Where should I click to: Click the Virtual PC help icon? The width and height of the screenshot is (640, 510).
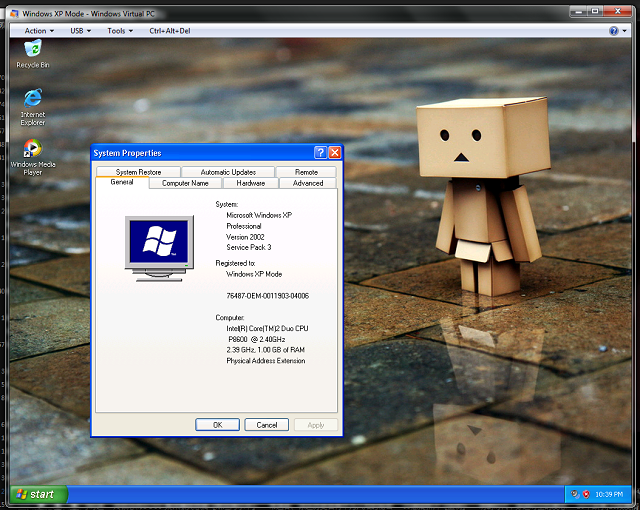coord(613,31)
